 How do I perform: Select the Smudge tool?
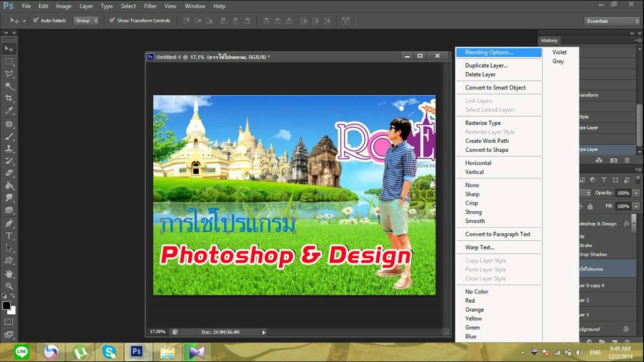9,198
